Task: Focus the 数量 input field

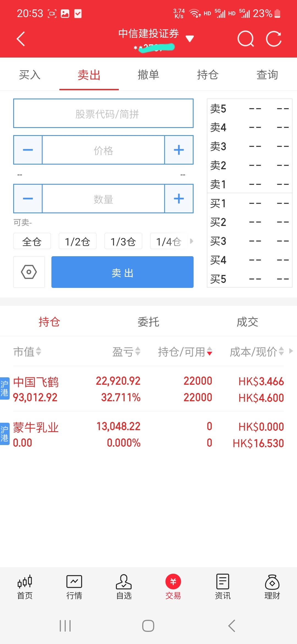Action: [x=103, y=199]
